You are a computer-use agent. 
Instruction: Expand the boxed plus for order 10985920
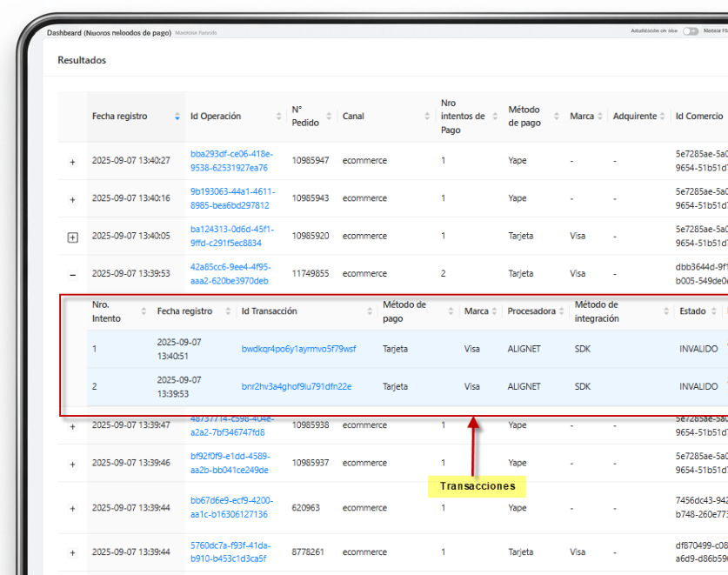72,237
